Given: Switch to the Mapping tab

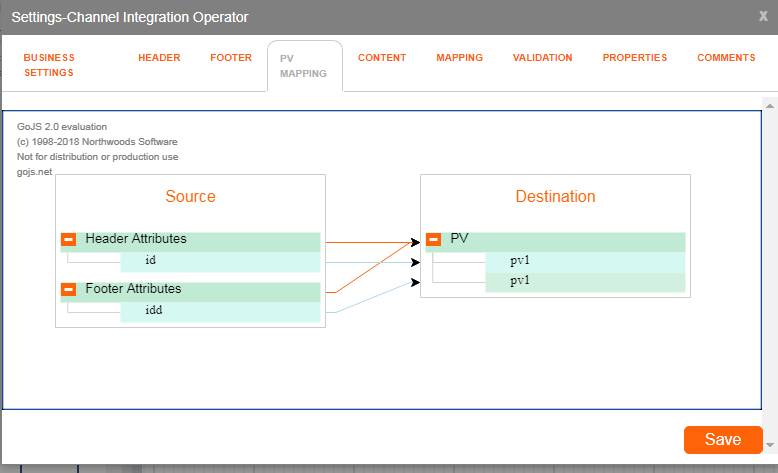Looking at the screenshot, I should tap(459, 58).
